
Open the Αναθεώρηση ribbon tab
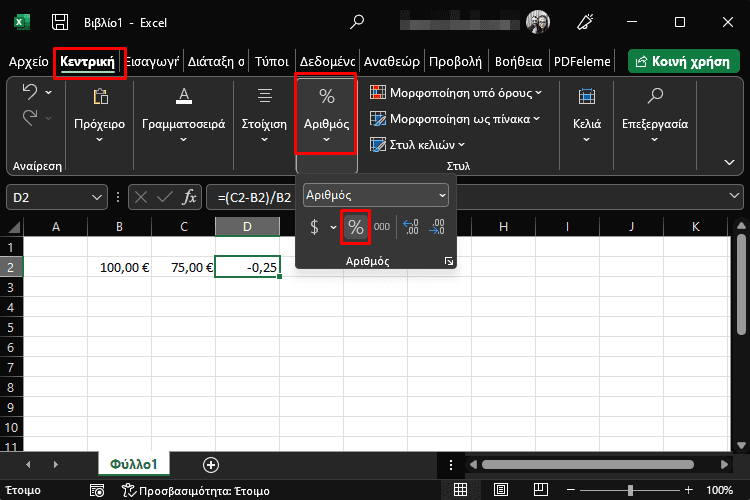392,62
